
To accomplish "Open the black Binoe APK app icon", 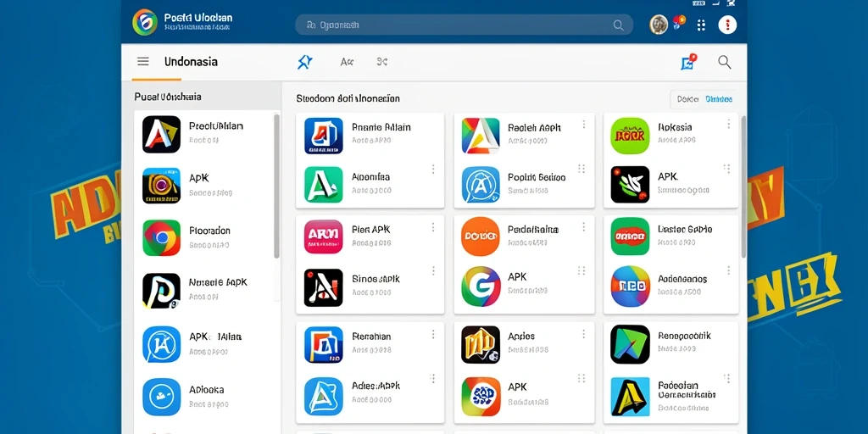I will point(323,288).
